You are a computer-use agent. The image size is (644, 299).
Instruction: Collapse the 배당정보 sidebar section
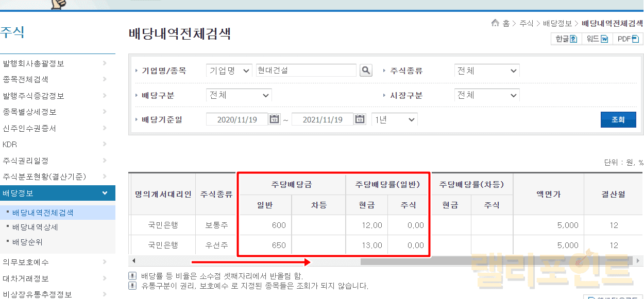[105, 193]
